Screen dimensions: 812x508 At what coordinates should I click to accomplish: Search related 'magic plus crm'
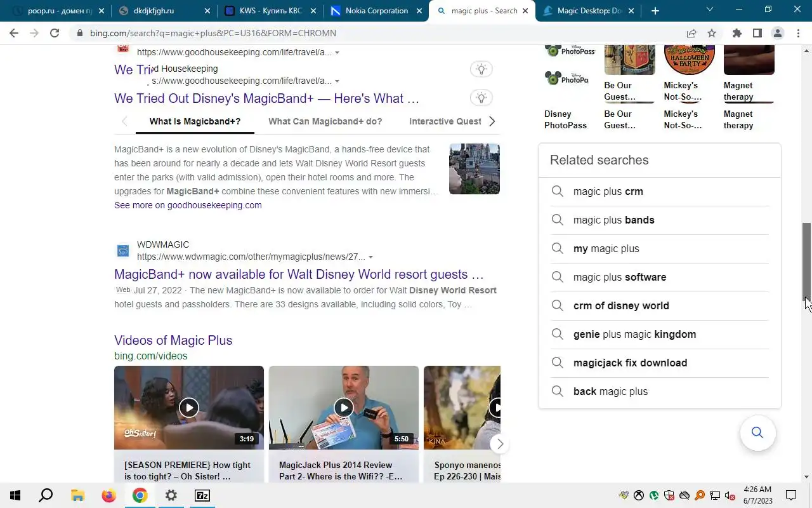[660, 191]
